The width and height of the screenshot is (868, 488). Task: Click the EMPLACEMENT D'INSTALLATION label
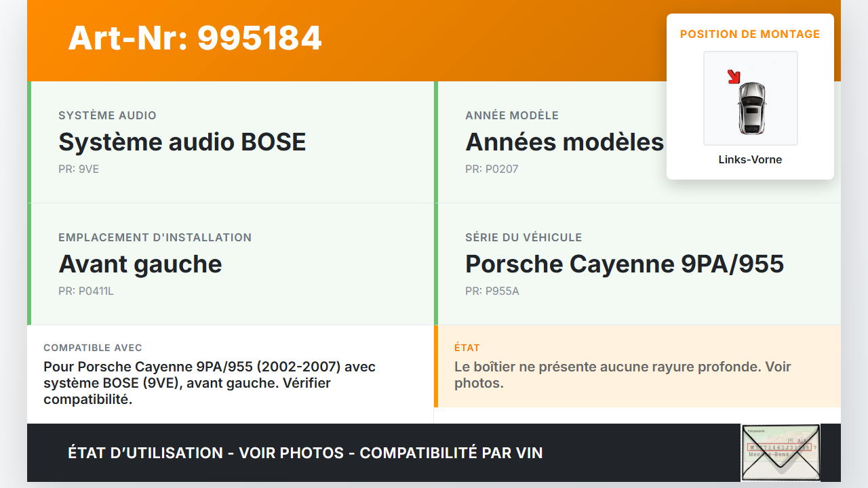coord(155,238)
